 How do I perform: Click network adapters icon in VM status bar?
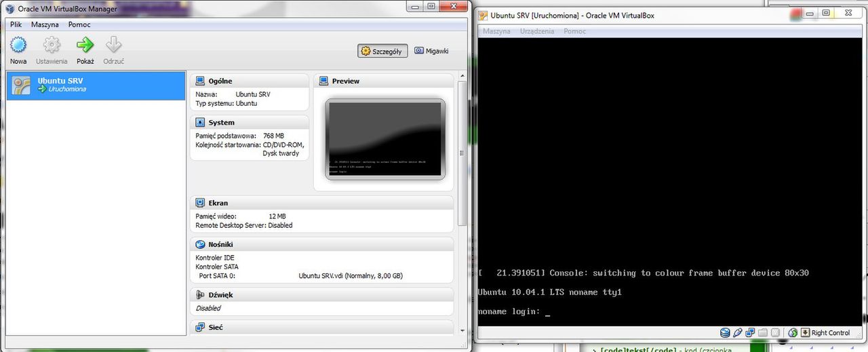pos(750,332)
